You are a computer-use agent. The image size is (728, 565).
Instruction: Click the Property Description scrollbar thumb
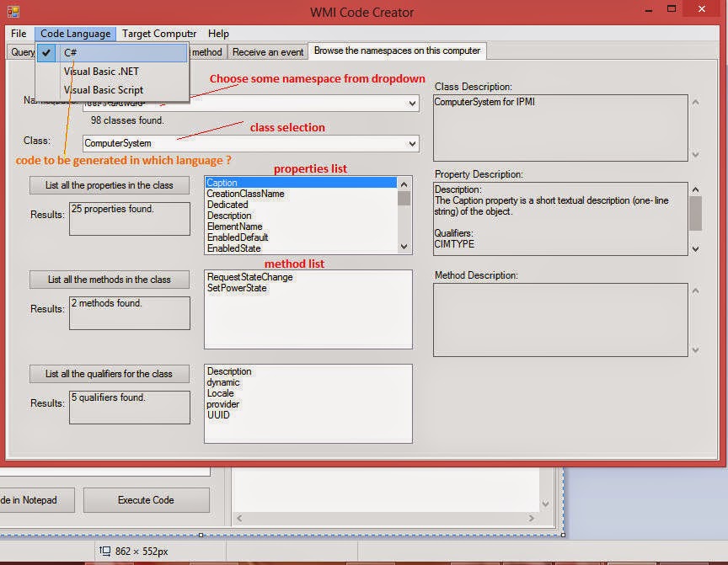point(695,213)
